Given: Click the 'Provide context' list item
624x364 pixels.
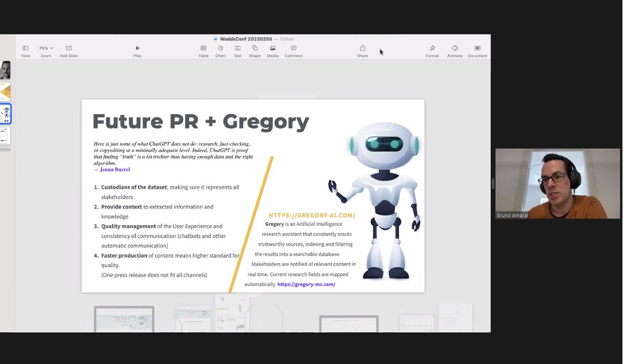Looking at the screenshot, I should click(154, 212).
